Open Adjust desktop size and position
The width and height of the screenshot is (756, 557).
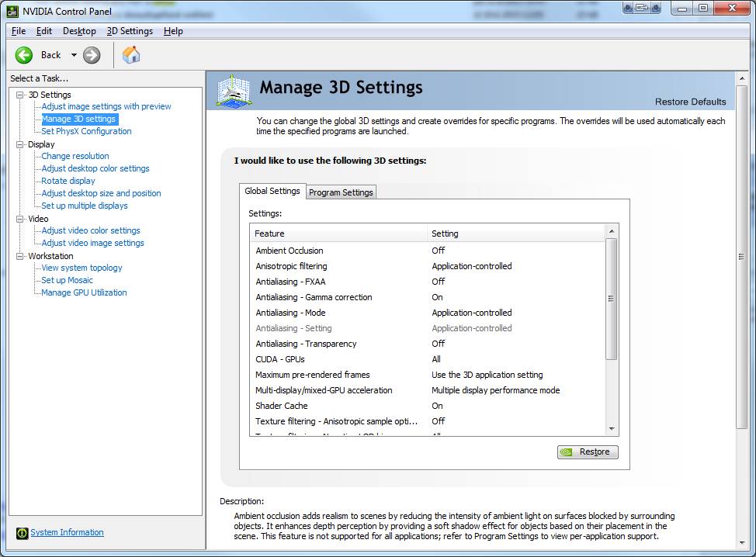pos(101,193)
